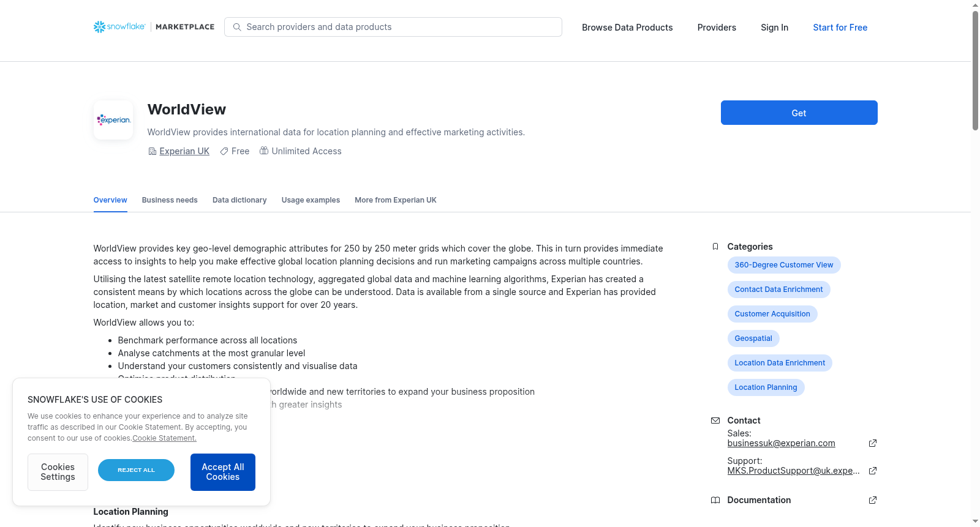Click the search magnifier icon

(x=237, y=27)
